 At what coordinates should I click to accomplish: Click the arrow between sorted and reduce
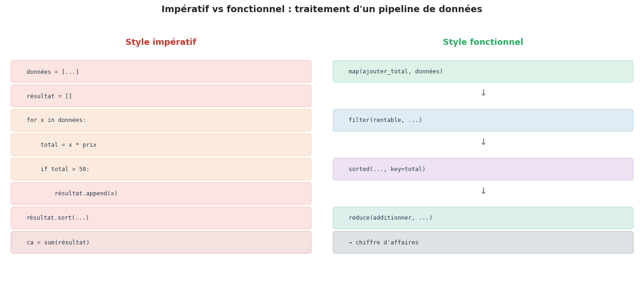(x=483, y=192)
